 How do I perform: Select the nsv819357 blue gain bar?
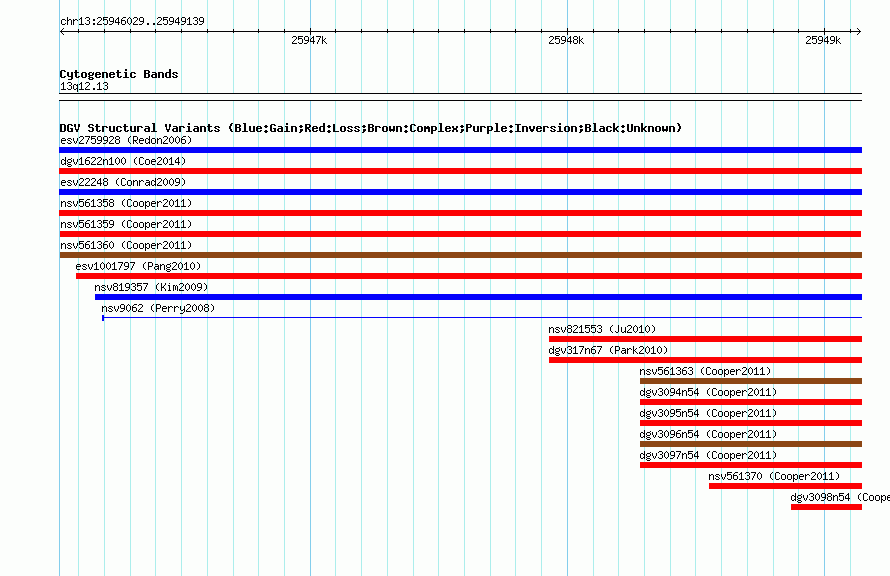click(478, 297)
